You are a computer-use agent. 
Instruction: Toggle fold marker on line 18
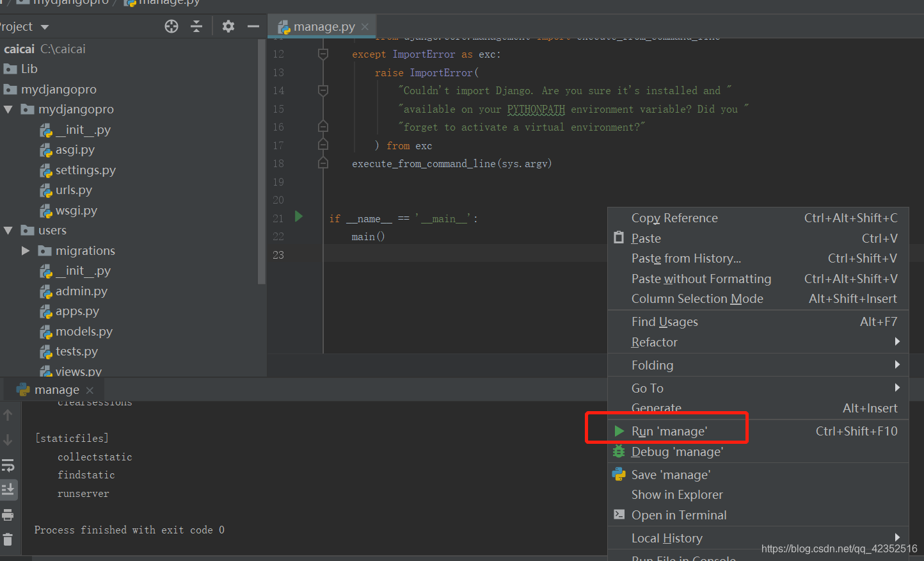323,163
